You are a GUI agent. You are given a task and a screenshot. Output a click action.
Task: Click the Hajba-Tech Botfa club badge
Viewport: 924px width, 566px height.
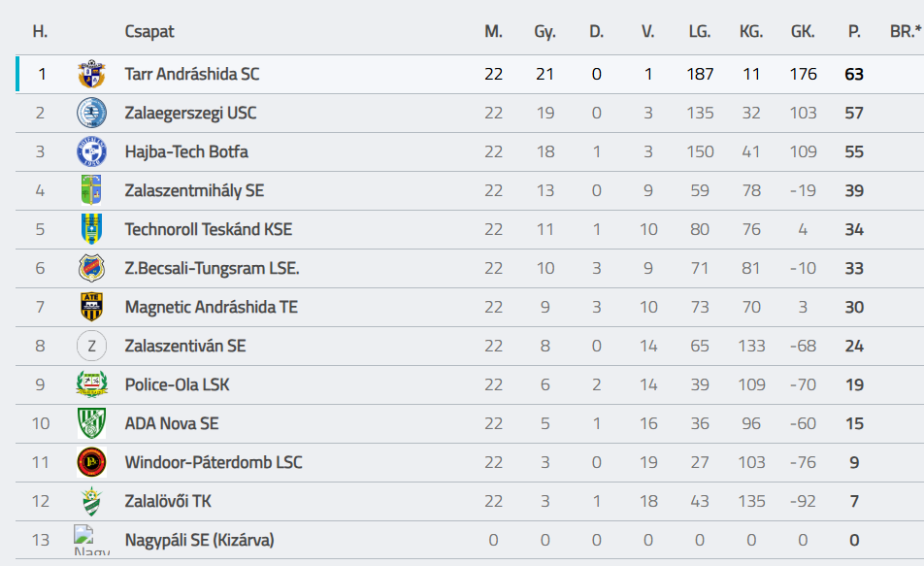coord(91,151)
